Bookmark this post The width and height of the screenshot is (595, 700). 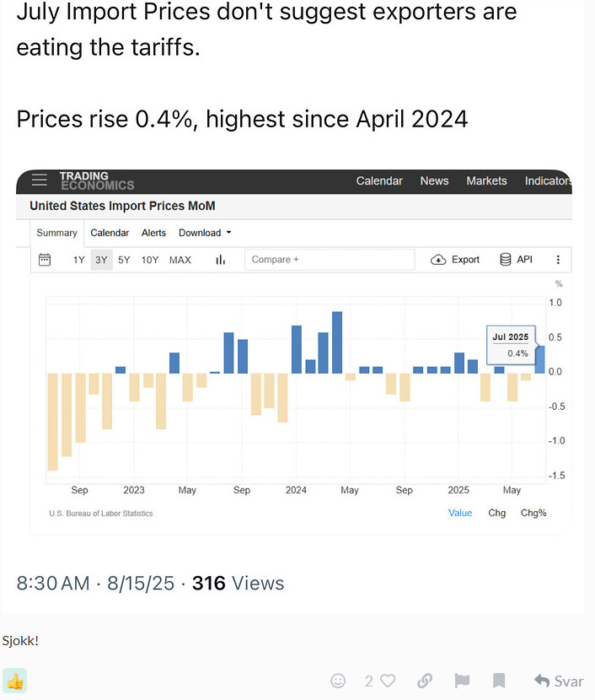tap(499, 681)
